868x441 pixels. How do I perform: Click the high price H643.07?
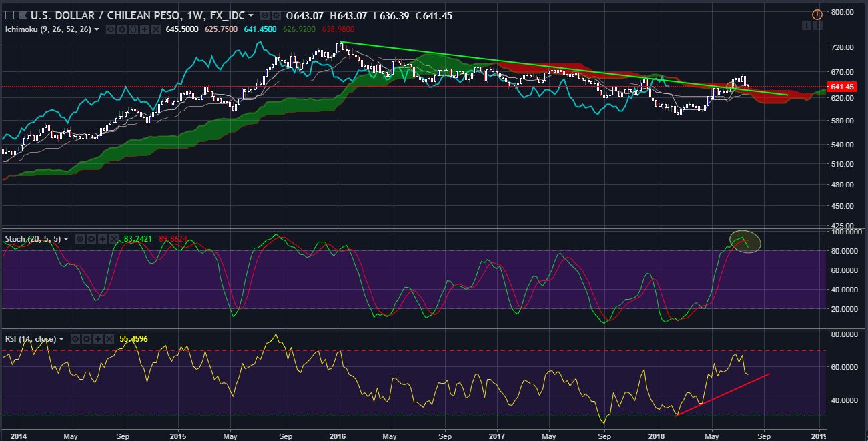pos(348,15)
